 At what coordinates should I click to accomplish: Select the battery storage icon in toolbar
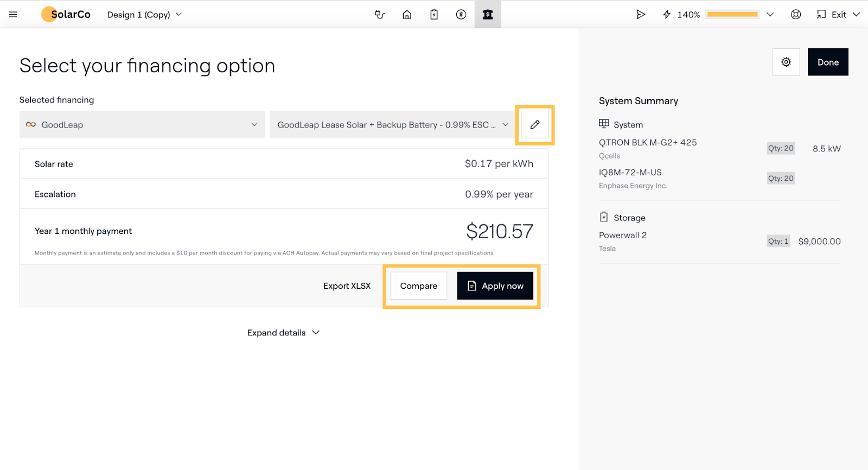[434, 15]
